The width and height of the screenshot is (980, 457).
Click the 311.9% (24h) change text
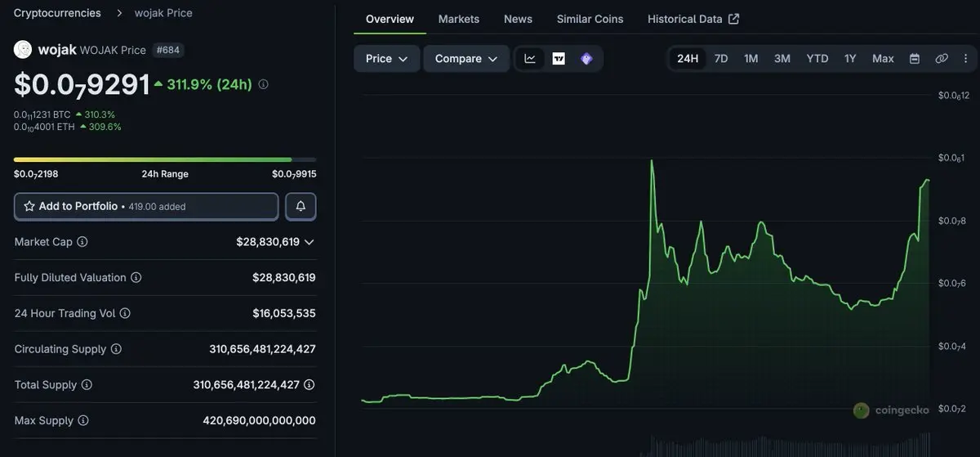tap(209, 84)
